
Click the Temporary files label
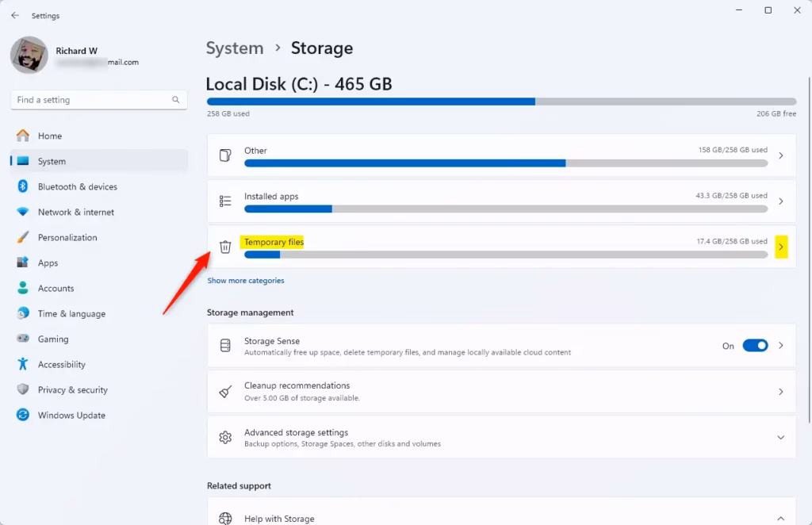[274, 242]
